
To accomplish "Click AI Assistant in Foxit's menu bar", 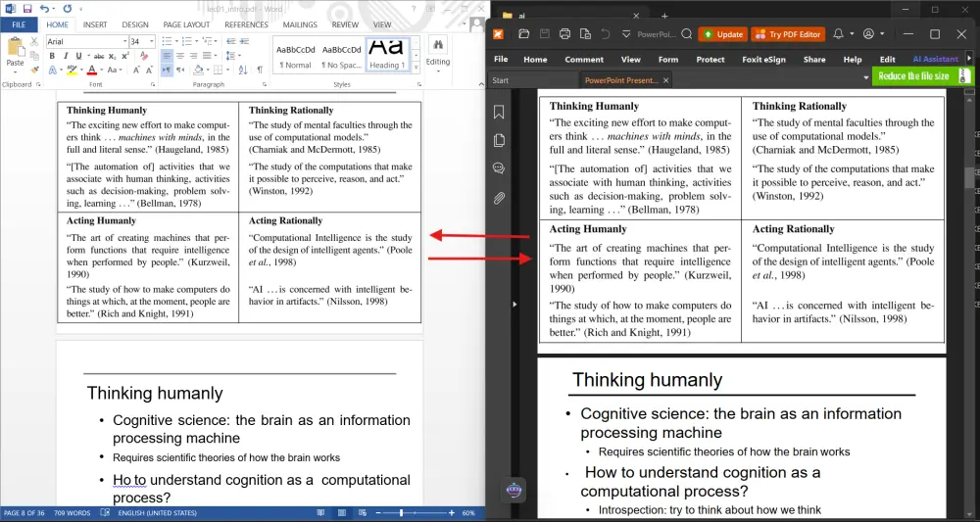I will 935,60.
